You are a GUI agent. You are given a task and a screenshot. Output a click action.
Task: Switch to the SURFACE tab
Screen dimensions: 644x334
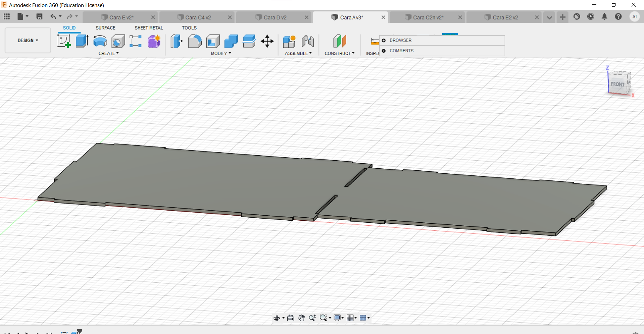[x=105, y=28]
